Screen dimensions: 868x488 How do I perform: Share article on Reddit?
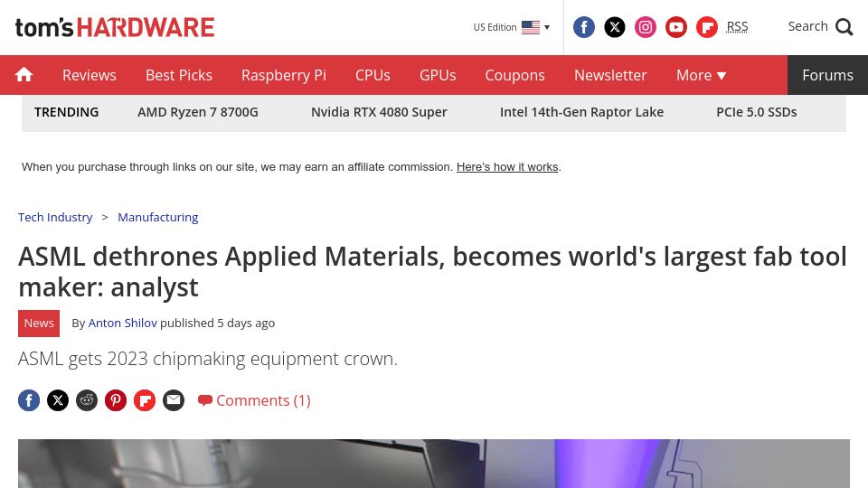click(x=87, y=400)
